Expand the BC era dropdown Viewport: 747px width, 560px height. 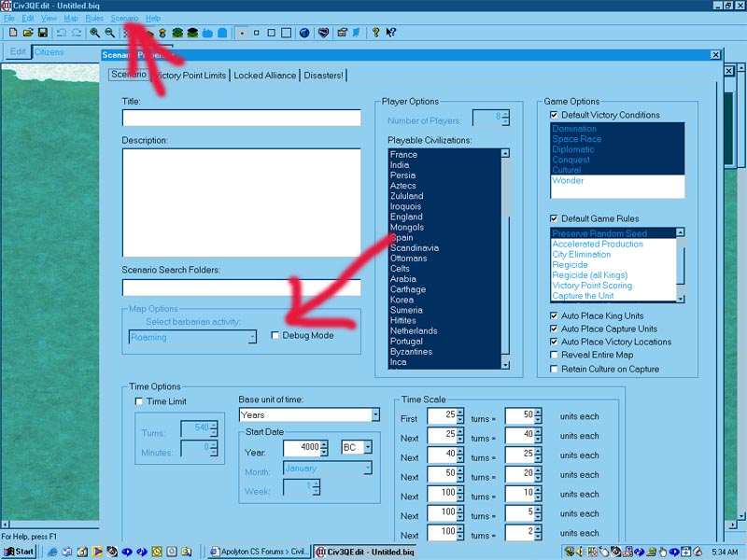coord(368,447)
